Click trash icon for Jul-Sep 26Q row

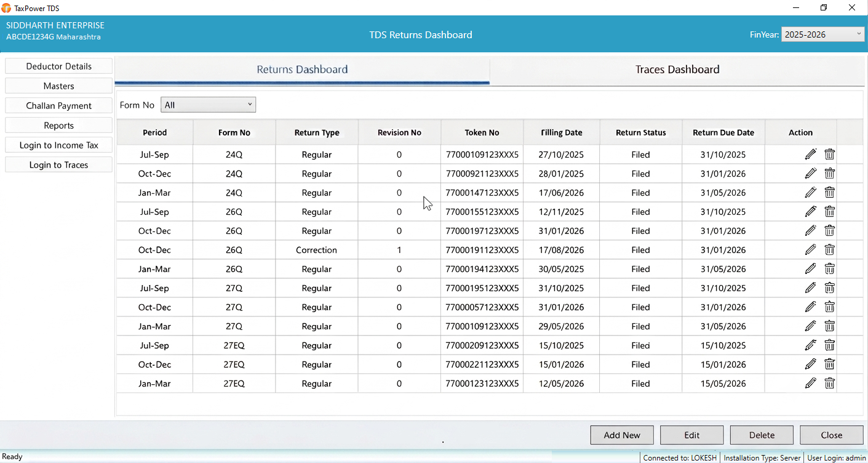829,212
